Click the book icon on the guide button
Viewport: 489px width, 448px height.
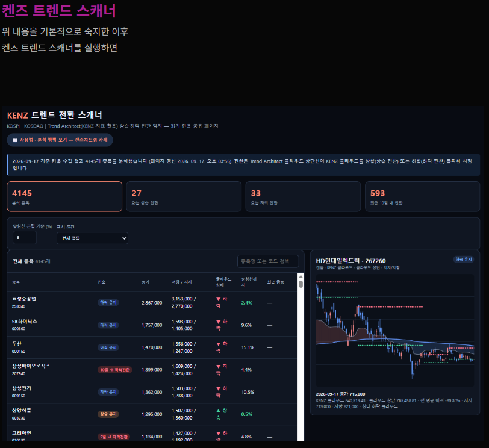[14, 140]
